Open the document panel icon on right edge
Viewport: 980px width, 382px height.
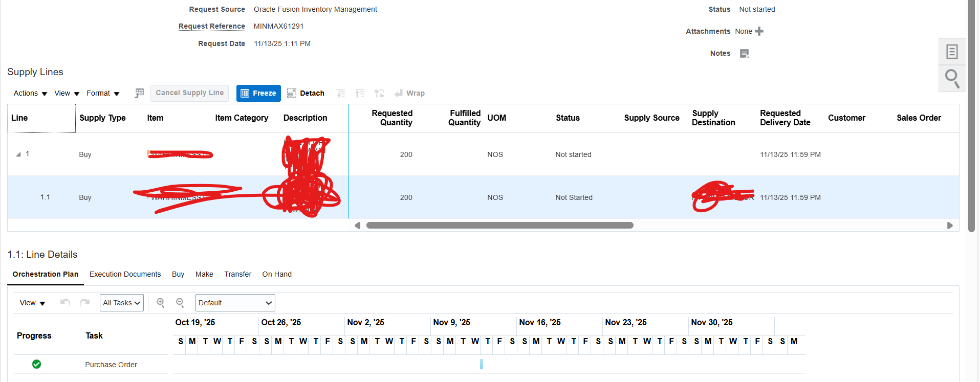coord(952,52)
